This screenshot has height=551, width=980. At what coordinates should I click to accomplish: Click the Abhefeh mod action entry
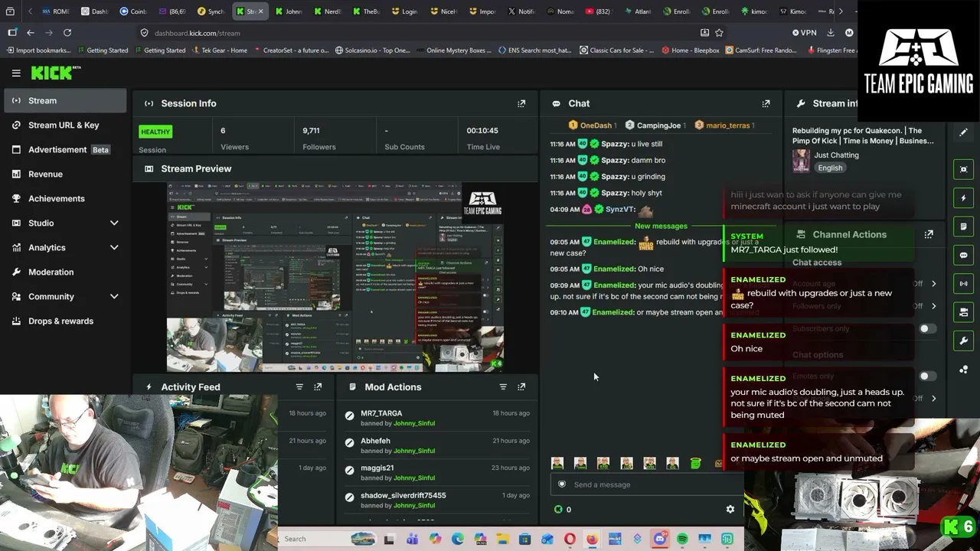(x=438, y=445)
